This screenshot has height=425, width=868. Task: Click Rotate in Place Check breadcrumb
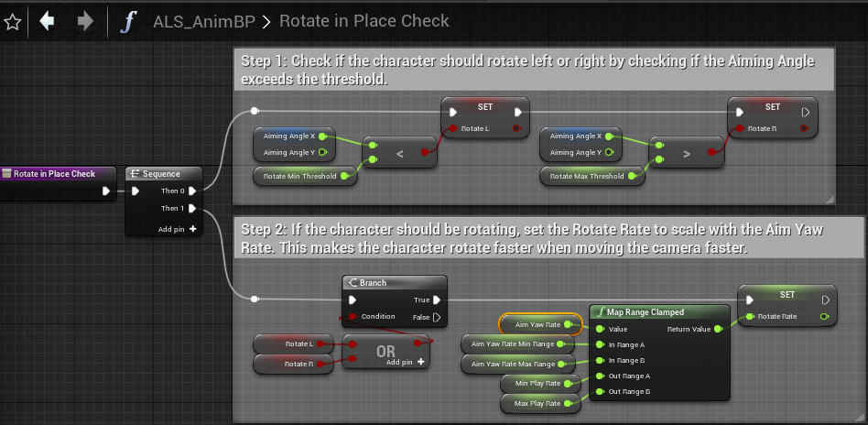click(x=364, y=21)
